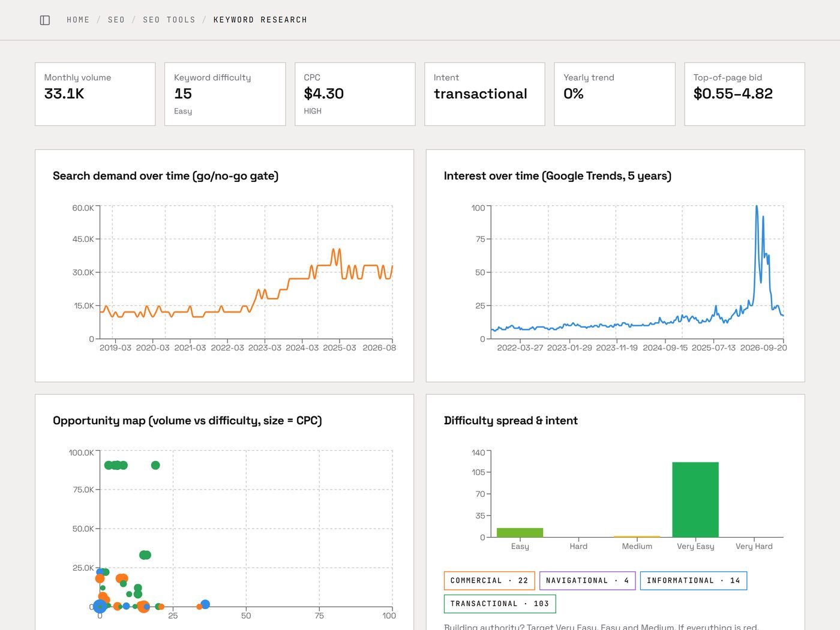Click the 2026-09-20 axis label in trends chart
Image resolution: width=840 pixels, height=630 pixels.
pos(763,348)
